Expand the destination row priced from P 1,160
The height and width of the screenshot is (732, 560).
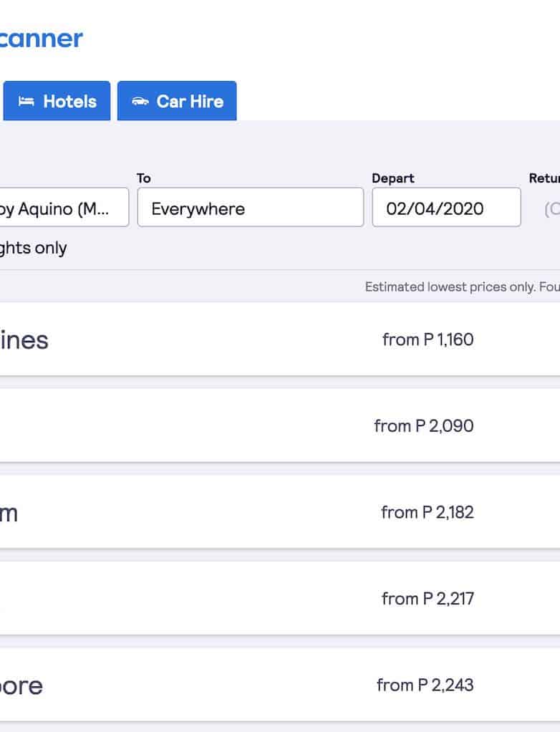click(x=428, y=339)
